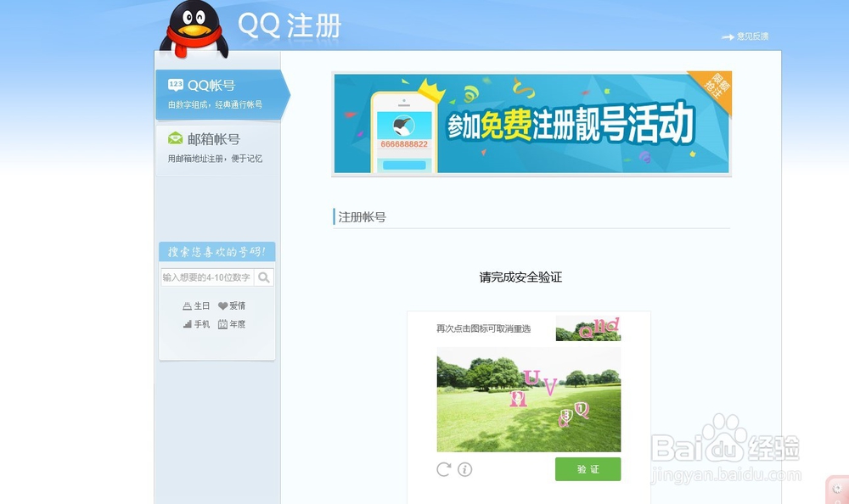
Task: Open the 意见反馈 feedback link
Action: pos(745,36)
